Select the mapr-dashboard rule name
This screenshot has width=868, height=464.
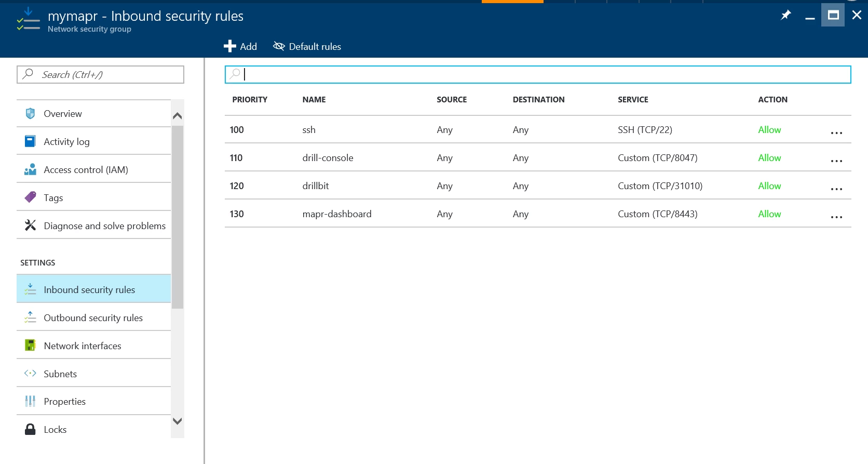point(337,214)
